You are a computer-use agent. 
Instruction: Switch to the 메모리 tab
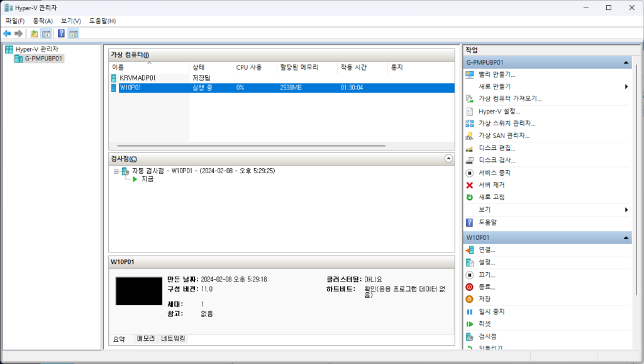click(x=146, y=339)
